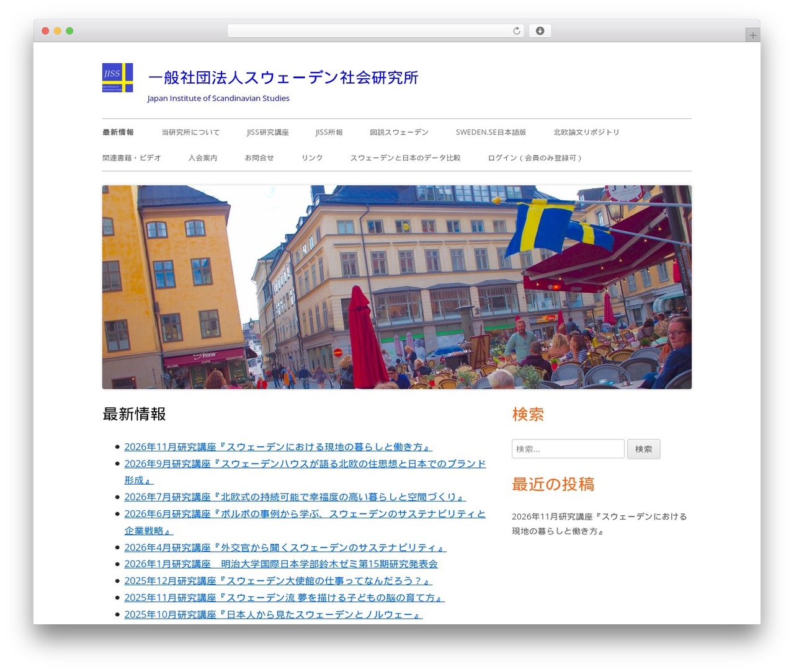
Task: Open the 当研究所について menu item
Action: pos(190,132)
